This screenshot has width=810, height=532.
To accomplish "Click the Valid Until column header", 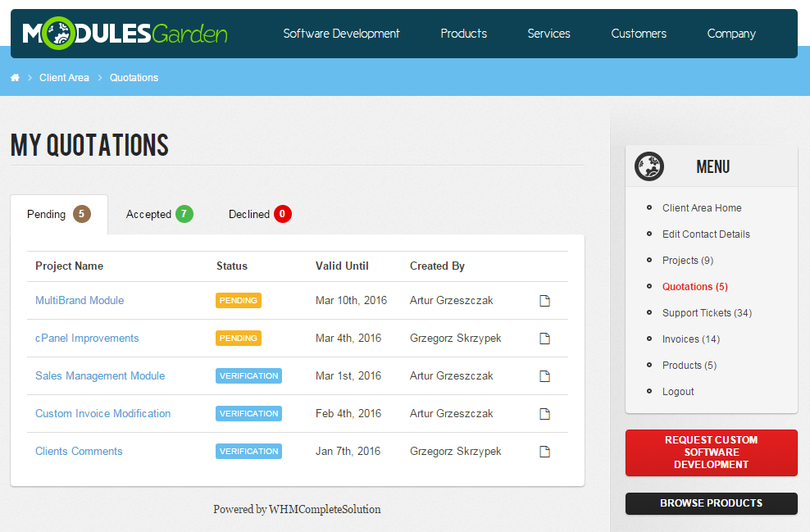I will [x=342, y=266].
